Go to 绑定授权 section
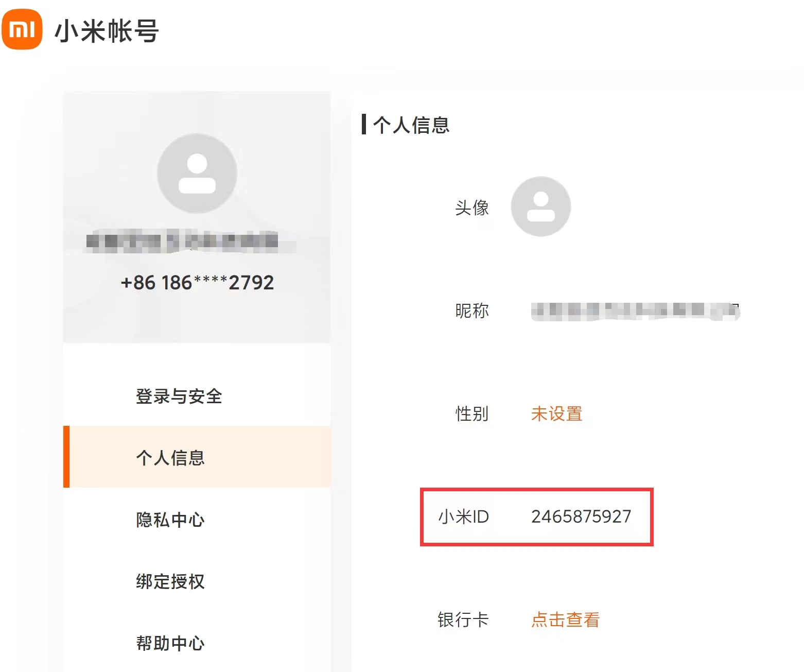Image resolution: width=804 pixels, height=672 pixels. (170, 581)
